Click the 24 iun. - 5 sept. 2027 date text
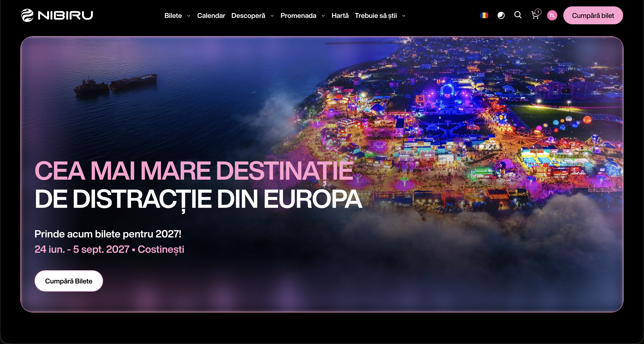The width and height of the screenshot is (644, 344). click(82, 249)
